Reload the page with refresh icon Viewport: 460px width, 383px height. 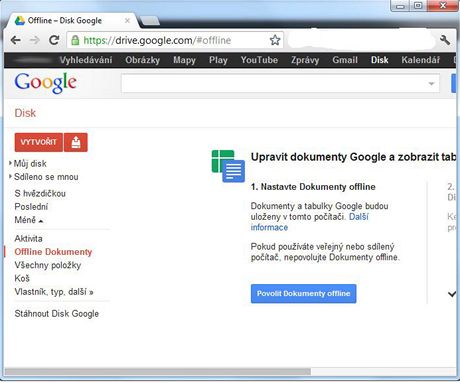pos(54,40)
